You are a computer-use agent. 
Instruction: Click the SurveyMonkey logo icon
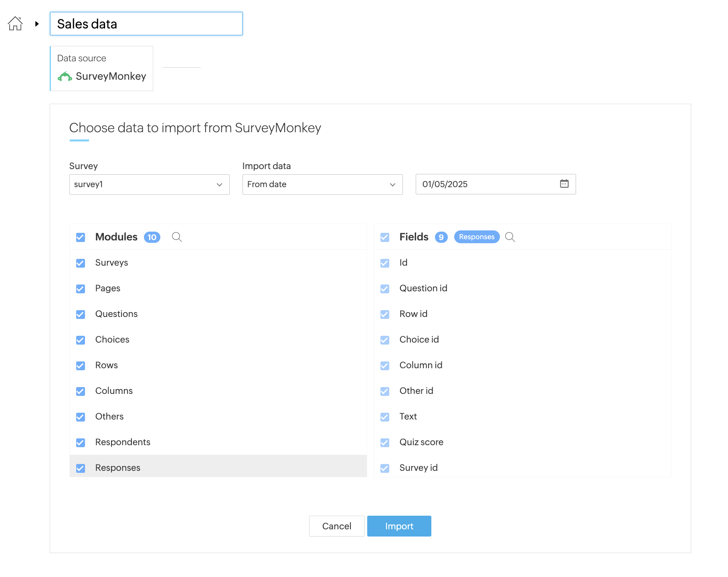[x=65, y=76]
